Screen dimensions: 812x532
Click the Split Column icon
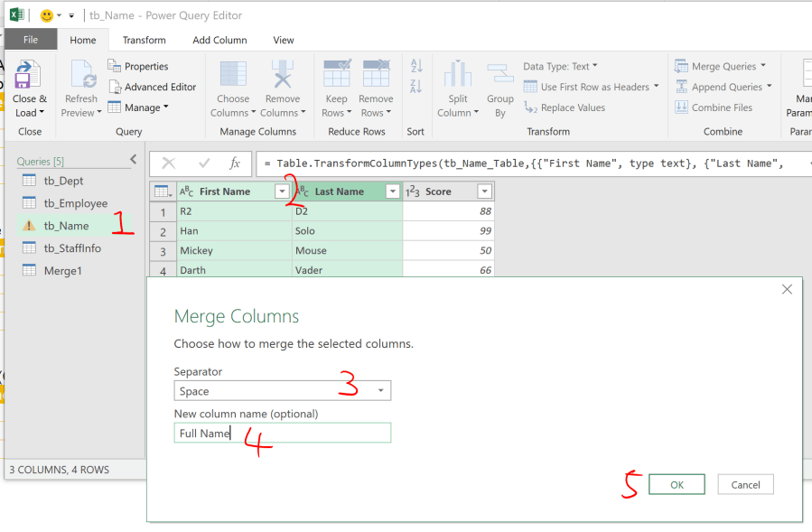pos(458,76)
